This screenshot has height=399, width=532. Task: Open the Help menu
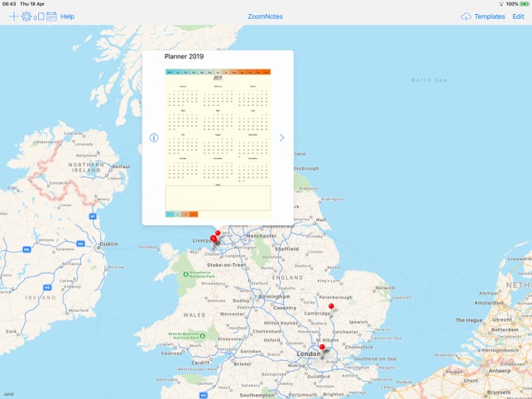(67, 17)
